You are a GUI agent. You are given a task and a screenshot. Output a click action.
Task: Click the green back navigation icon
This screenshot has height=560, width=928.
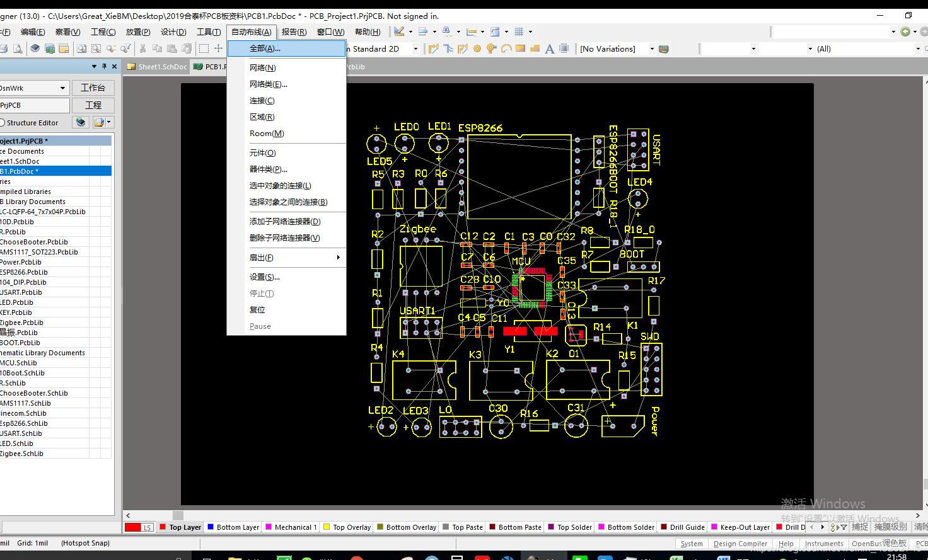906,31
